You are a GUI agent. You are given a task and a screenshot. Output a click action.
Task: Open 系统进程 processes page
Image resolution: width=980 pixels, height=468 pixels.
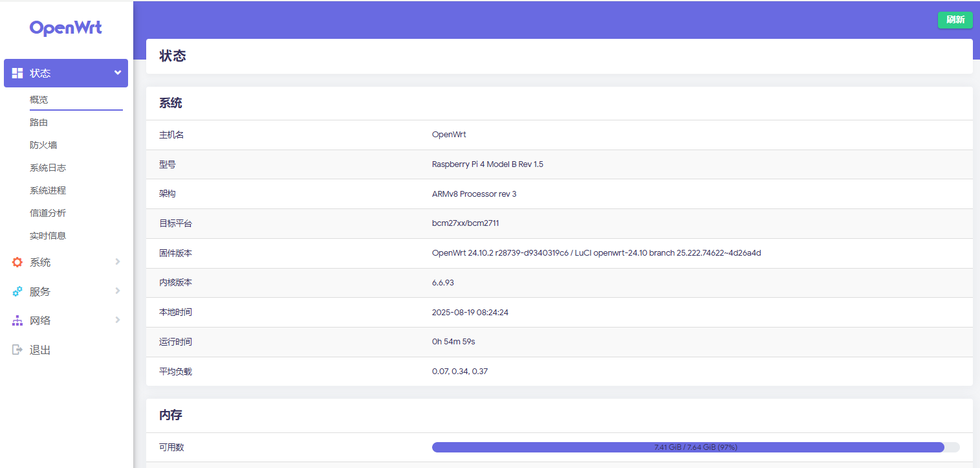(48, 190)
